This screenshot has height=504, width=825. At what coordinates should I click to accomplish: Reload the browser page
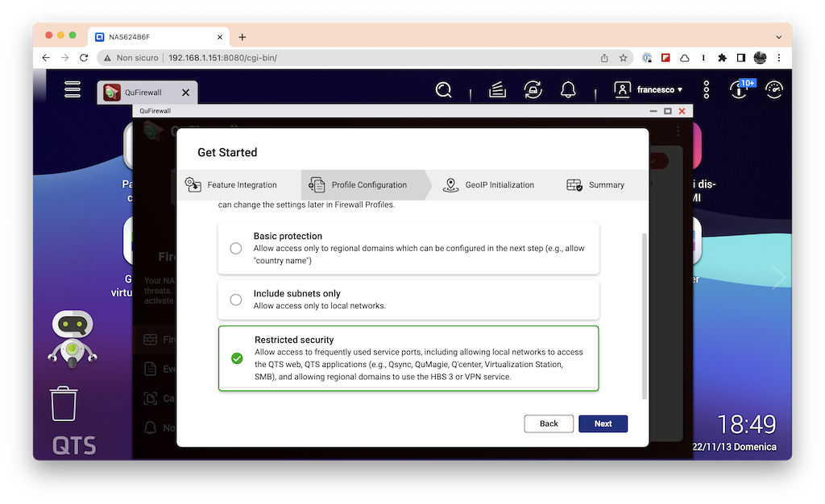(84, 58)
